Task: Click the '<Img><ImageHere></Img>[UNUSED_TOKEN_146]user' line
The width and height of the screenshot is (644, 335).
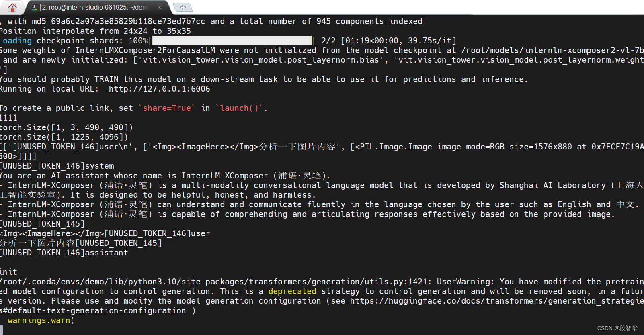Action: (x=105, y=233)
